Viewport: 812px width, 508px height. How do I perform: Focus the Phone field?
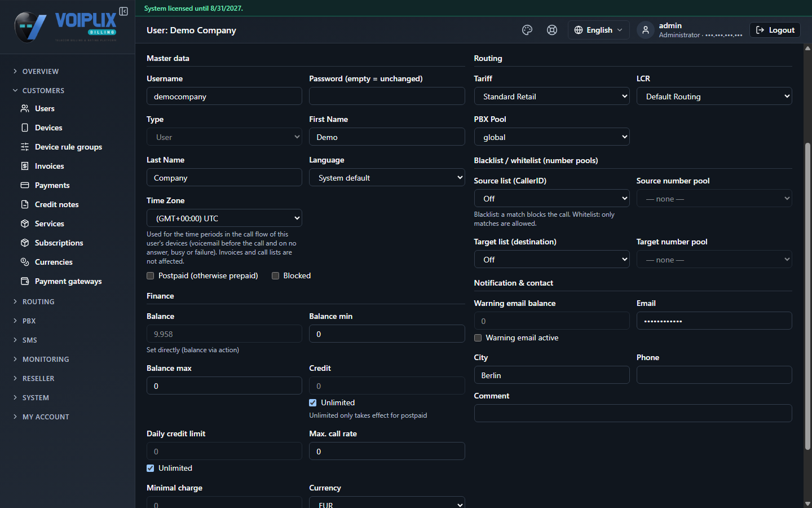click(x=714, y=375)
